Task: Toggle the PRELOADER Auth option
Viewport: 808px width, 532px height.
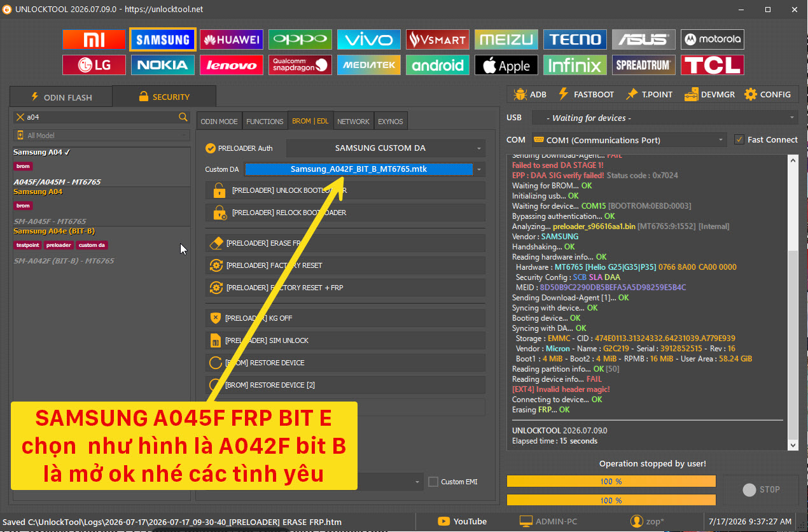Action: [239, 148]
